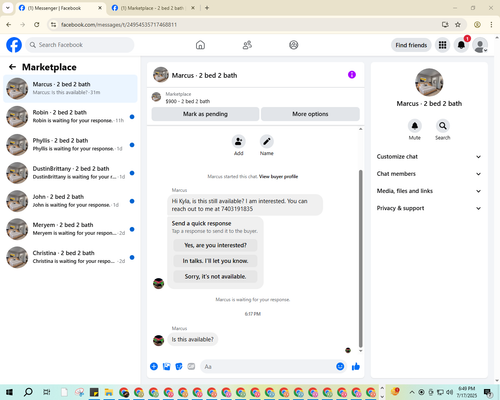The height and width of the screenshot is (400, 500).
Task: Show hidden system tray icons
Action: click(412, 392)
